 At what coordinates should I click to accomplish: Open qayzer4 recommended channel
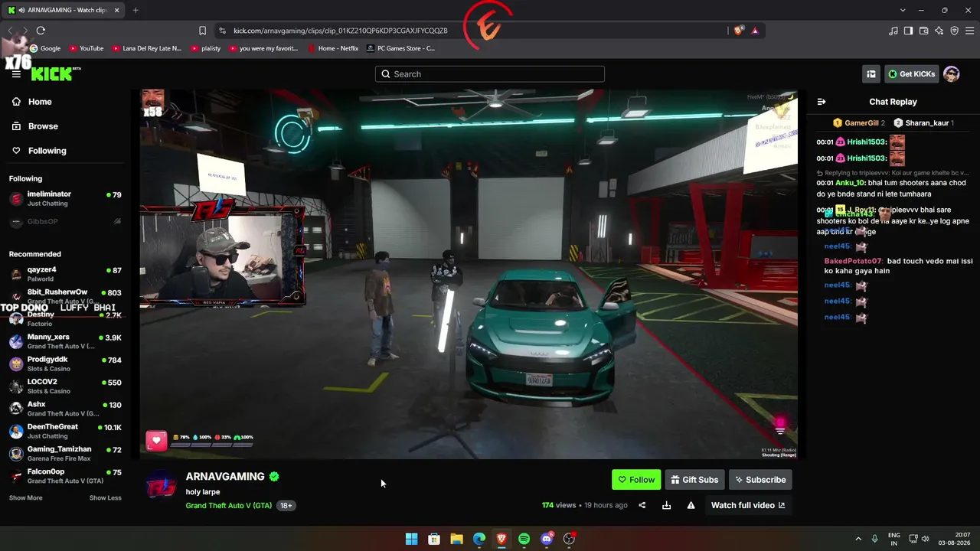pyautogui.click(x=65, y=274)
